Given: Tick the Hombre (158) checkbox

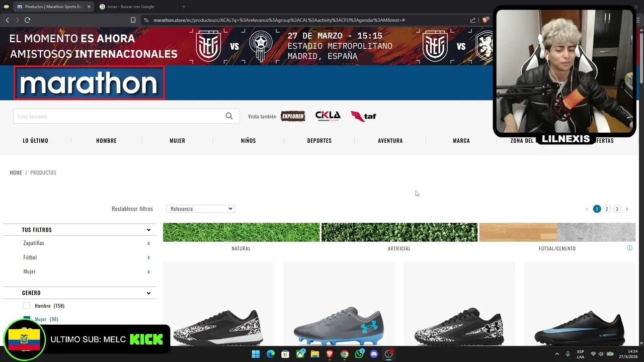Looking at the screenshot, I should (x=27, y=306).
